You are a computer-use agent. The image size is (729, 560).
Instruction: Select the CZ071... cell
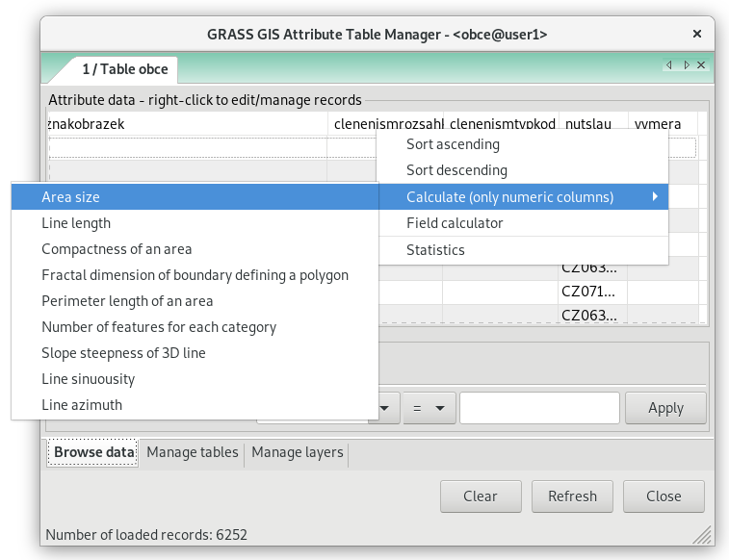(593, 292)
